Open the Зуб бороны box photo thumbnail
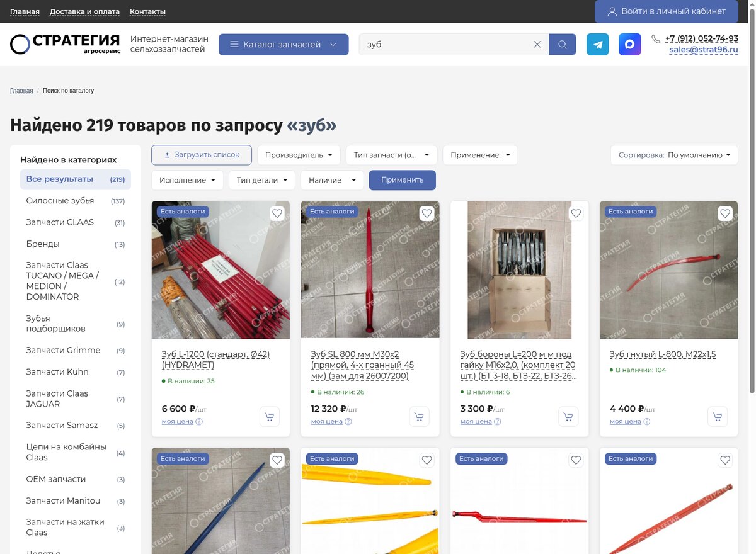 pos(520,270)
